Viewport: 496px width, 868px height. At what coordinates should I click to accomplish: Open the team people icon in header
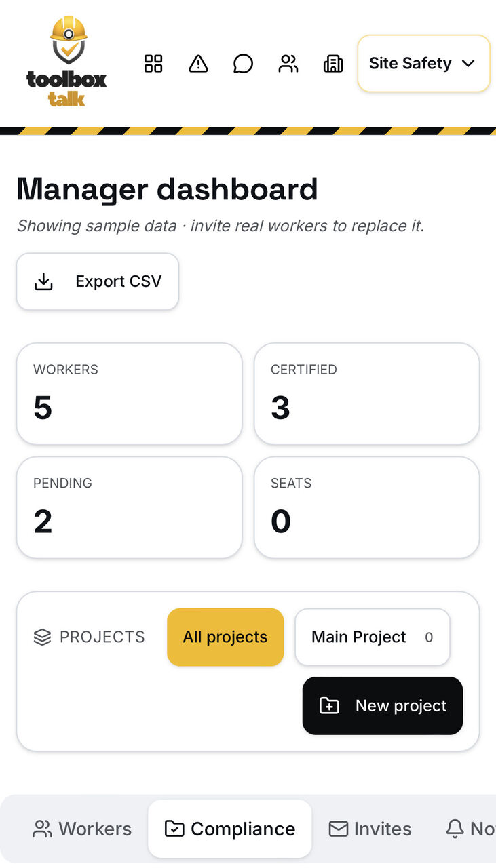tap(288, 64)
